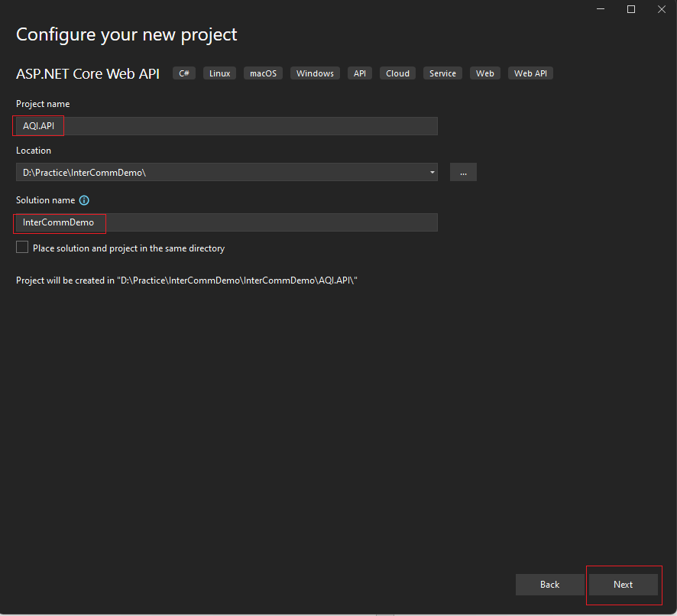Click the Linux tag
This screenshot has height=616, width=677.
tap(219, 73)
